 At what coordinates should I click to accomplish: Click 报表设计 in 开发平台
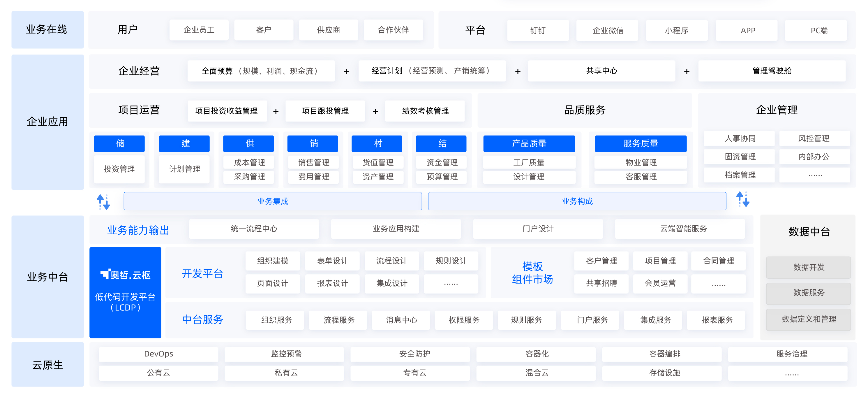332,283
